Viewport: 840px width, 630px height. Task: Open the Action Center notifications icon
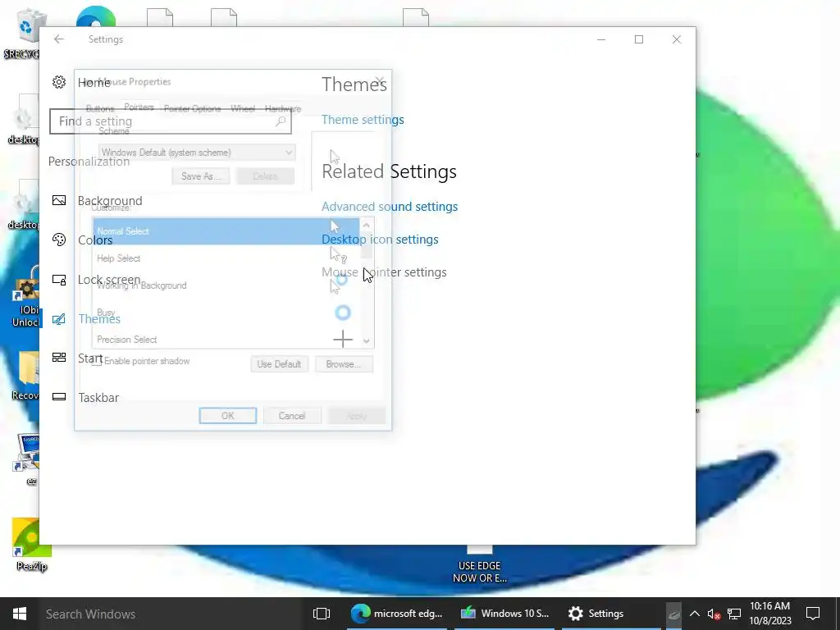click(x=813, y=614)
